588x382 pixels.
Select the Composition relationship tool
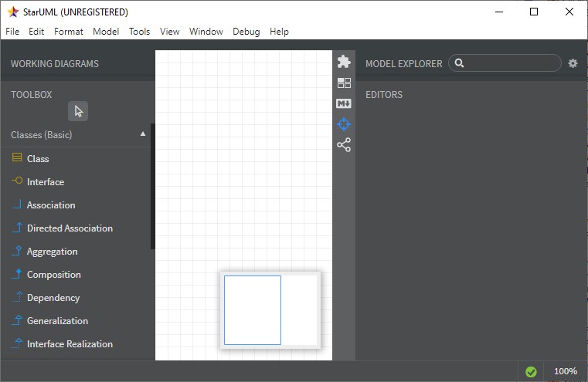tap(53, 275)
